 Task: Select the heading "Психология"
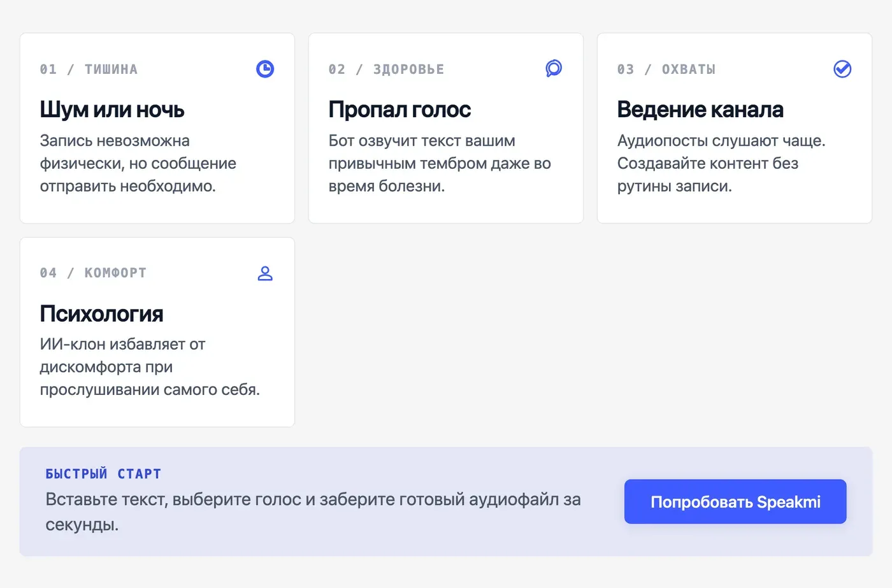click(101, 313)
